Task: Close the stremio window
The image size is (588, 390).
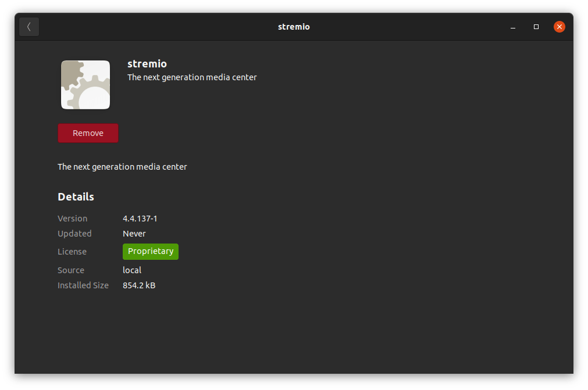Action: (559, 27)
